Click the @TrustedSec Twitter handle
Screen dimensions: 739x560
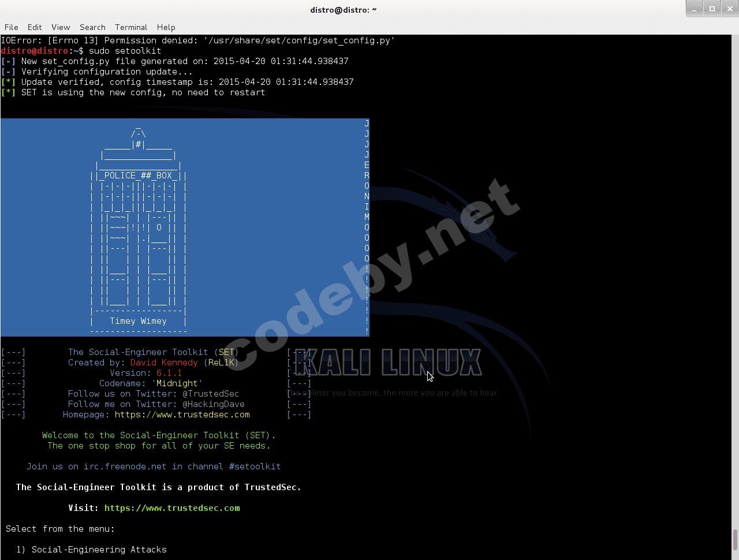pos(211,394)
